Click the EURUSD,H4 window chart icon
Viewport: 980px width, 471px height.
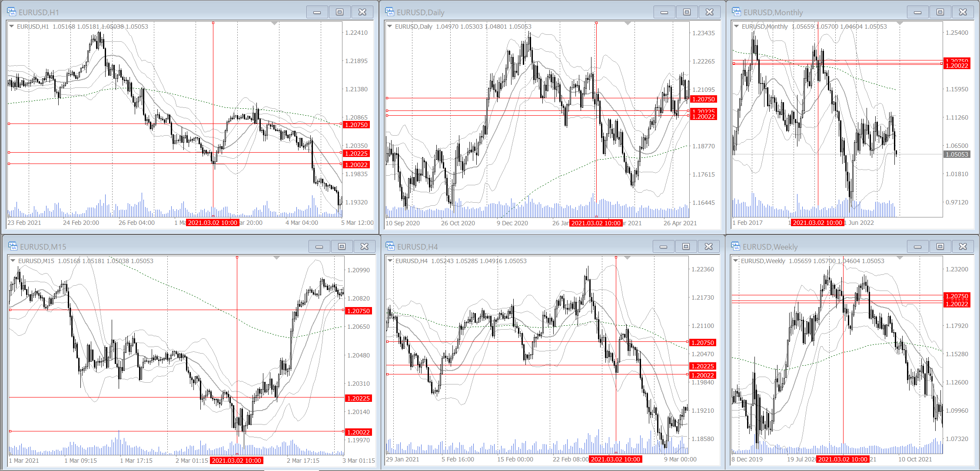pos(390,246)
